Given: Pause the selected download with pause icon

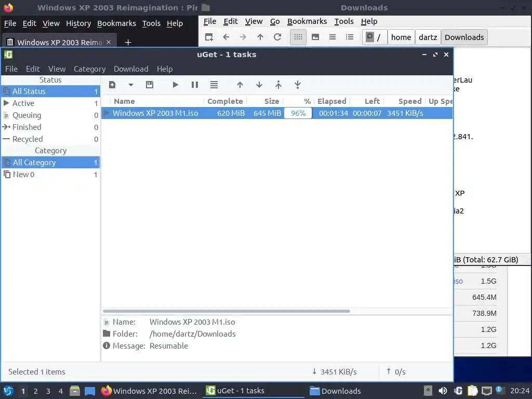Looking at the screenshot, I should click(195, 85).
